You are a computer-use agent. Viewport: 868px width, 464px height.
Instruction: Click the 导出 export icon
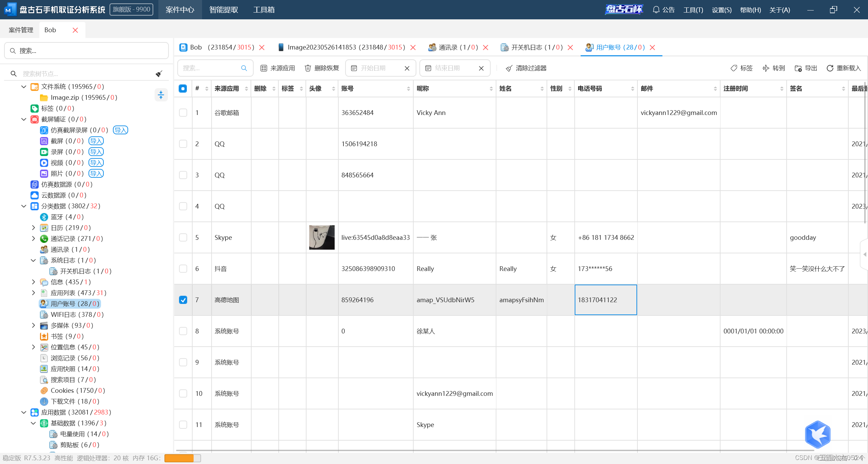pos(798,68)
